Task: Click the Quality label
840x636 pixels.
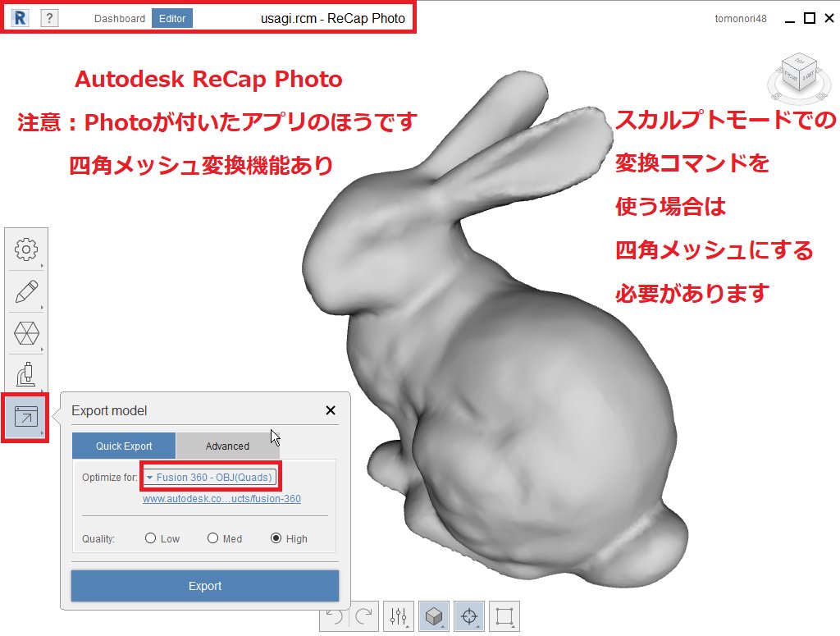Action: point(98,538)
